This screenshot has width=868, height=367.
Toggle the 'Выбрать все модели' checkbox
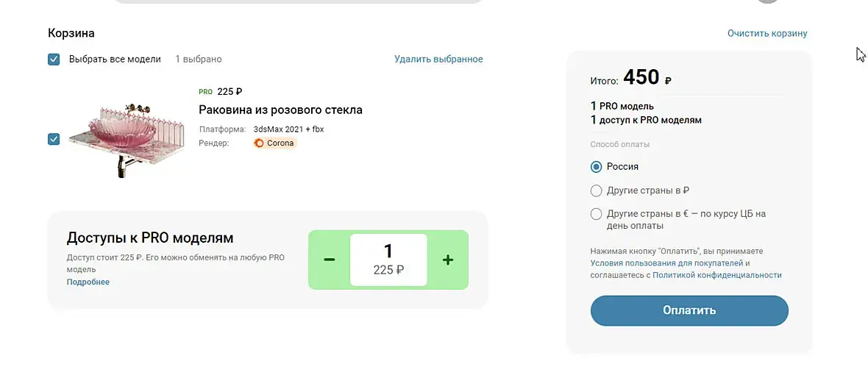point(54,60)
